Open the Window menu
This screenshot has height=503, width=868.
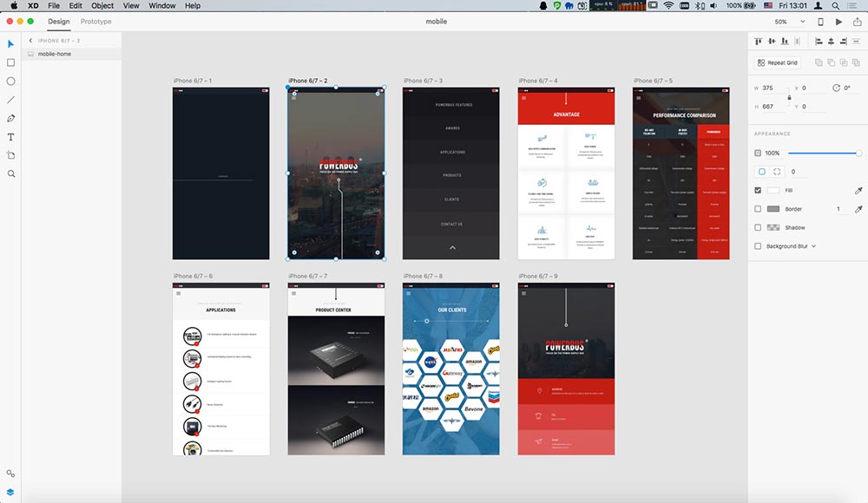[162, 5]
